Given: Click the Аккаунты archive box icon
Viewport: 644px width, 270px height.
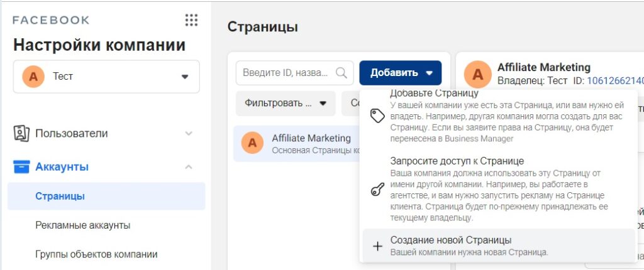Looking at the screenshot, I should (21, 167).
